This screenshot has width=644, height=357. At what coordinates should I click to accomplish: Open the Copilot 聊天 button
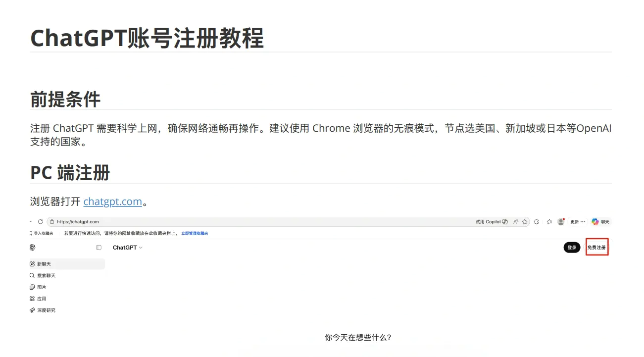(601, 222)
